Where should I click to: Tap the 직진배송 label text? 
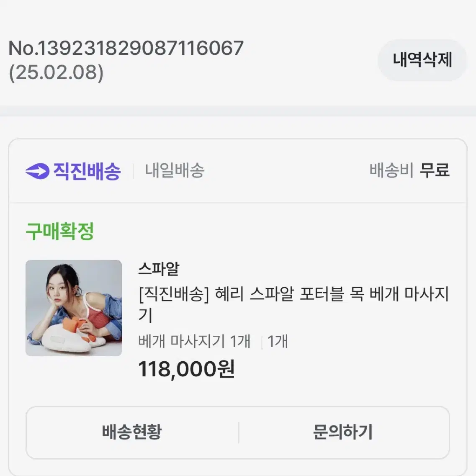[87, 171]
